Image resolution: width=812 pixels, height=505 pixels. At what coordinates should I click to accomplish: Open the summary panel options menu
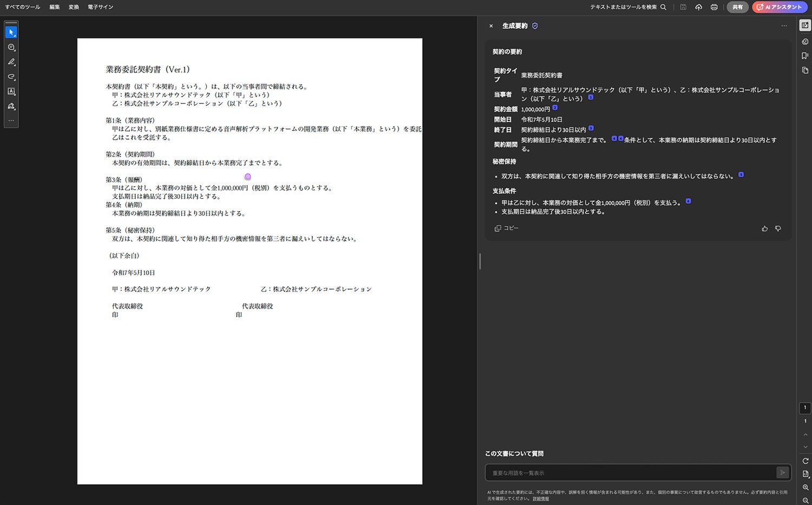pyautogui.click(x=784, y=25)
